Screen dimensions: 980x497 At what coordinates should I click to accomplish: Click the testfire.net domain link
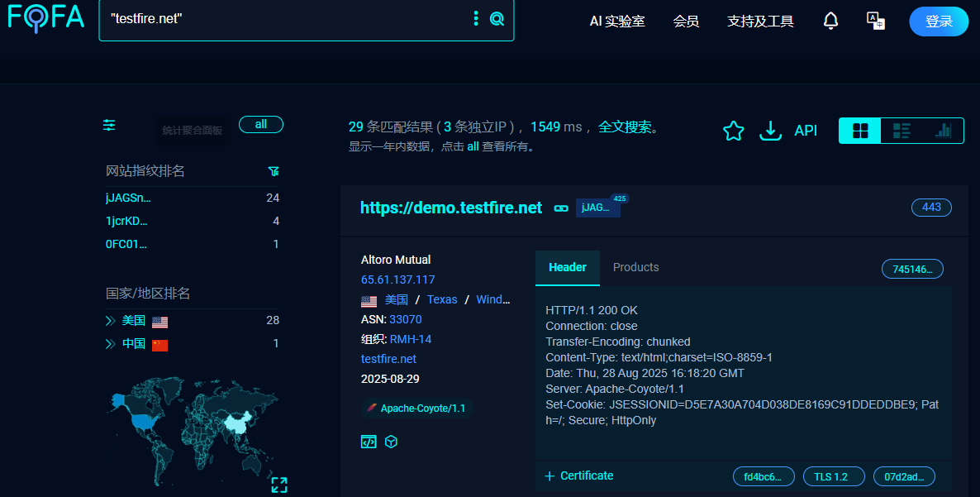click(388, 359)
